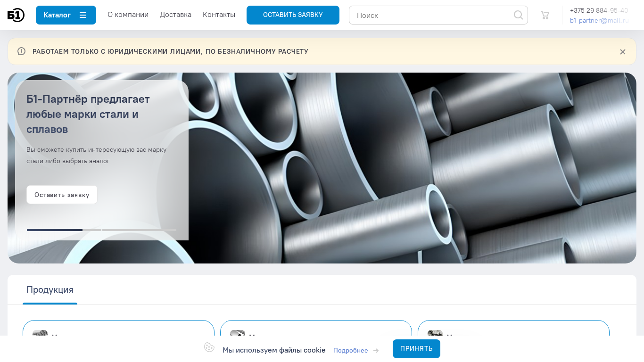Open the О компании page
The height and width of the screenshot is (362, 644).
point(128,15)
